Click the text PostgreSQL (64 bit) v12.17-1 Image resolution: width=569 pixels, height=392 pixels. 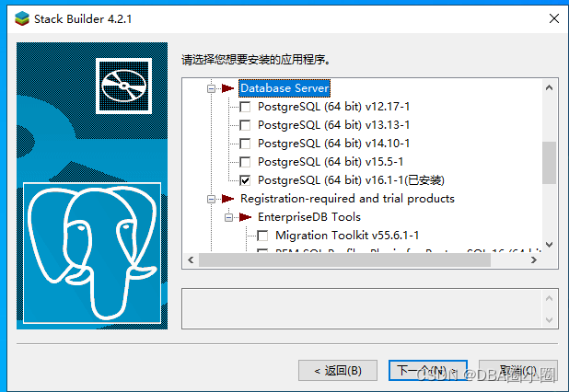click(x=334, y=107)
